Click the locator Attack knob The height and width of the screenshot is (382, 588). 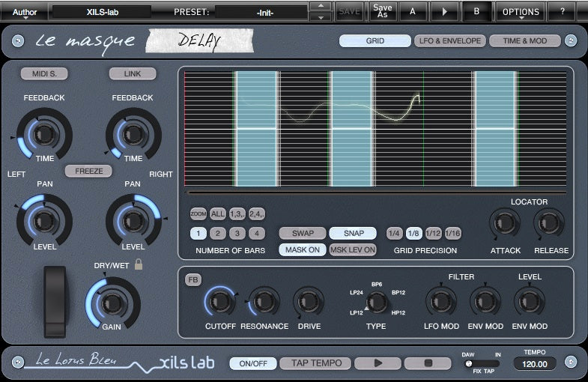504,223
